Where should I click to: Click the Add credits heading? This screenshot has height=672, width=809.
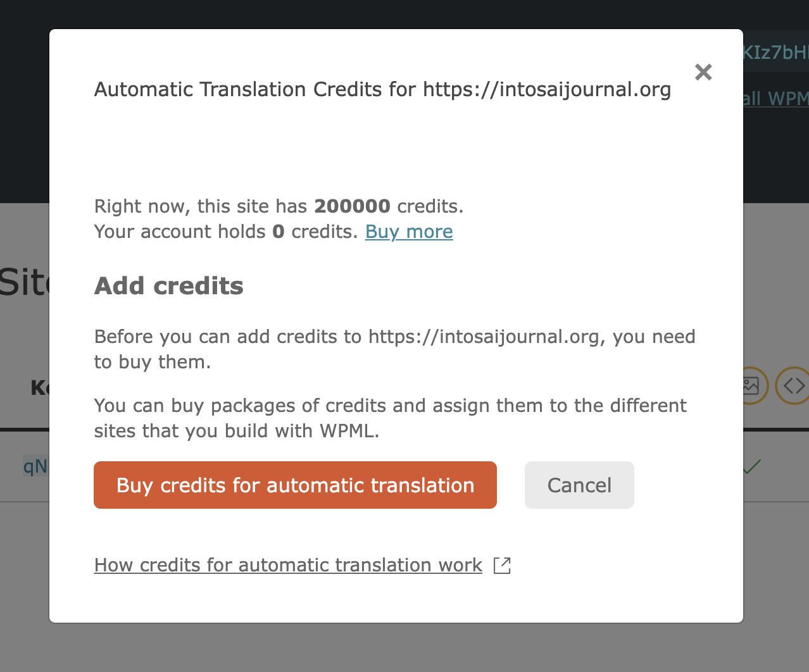168,286
